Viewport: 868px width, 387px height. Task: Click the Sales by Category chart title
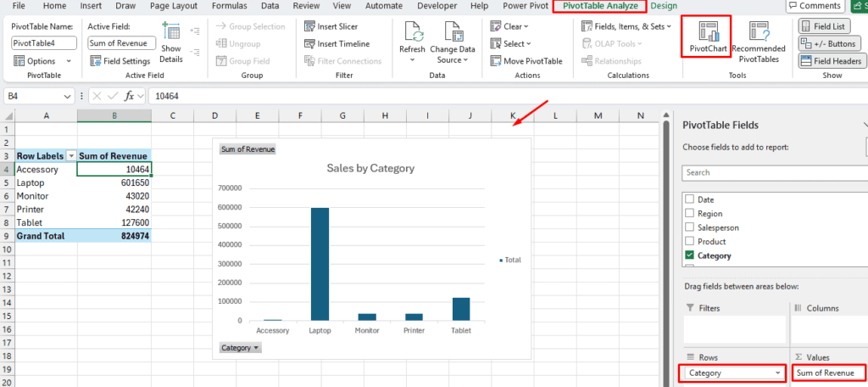(x=370, y=168)
